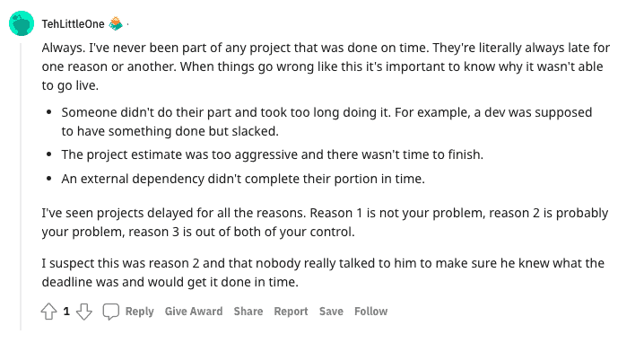Give Award to this comment
This screenshot has height=343, width=644.
click(x=194, y=312)
